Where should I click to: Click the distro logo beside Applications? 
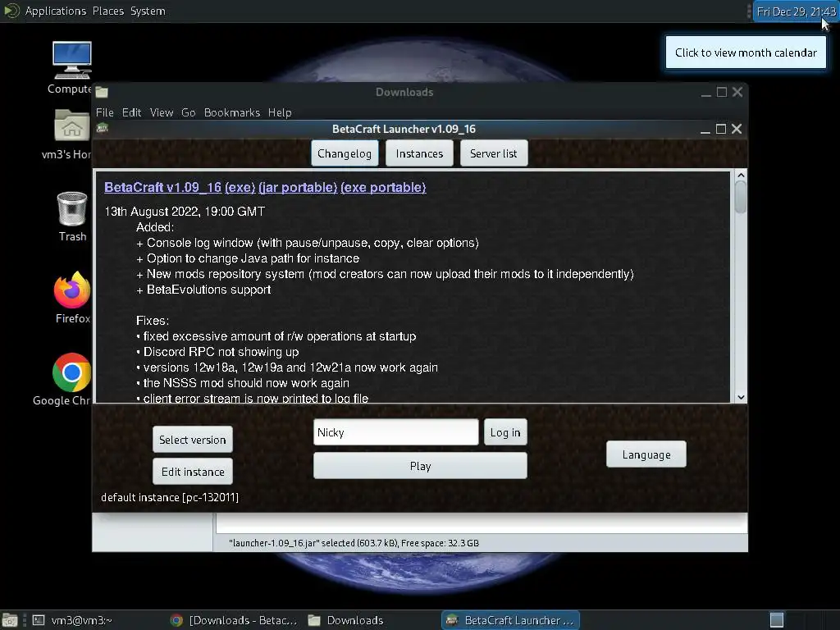(x=11, y=11)
